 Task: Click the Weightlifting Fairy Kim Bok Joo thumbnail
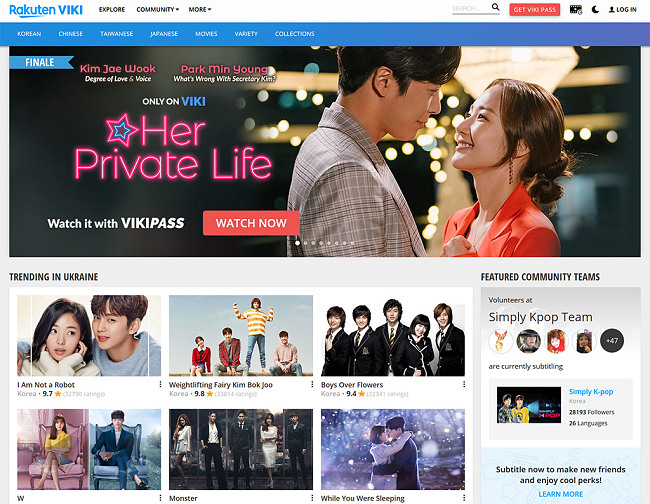pyautogui.click(x=241, y=335)
